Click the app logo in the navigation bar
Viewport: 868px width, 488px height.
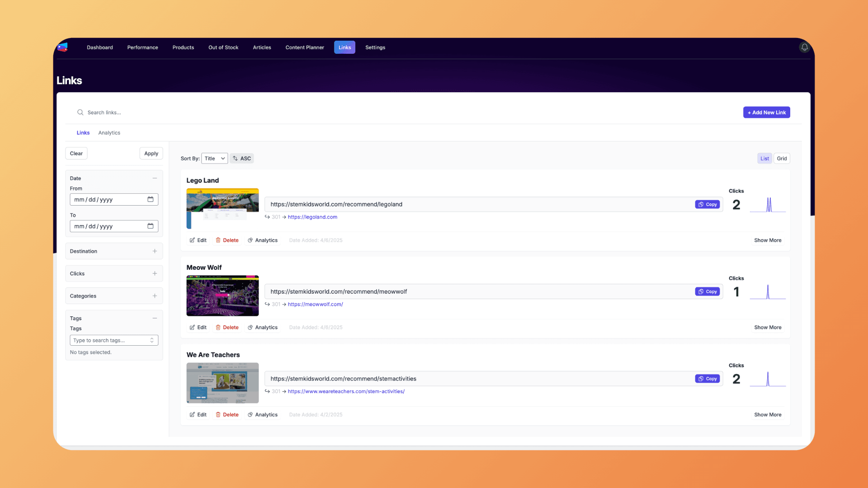click(63, 47)
